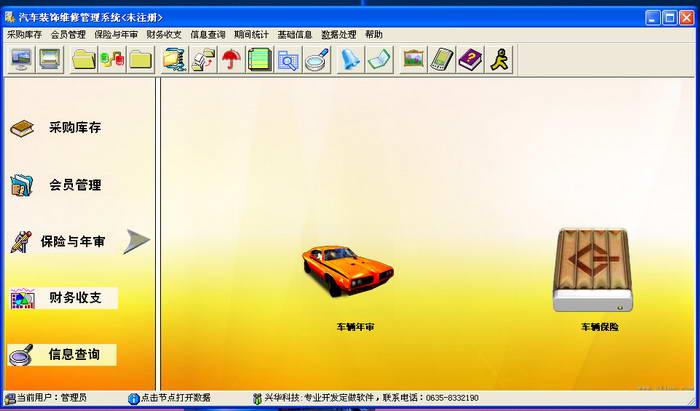Click the 兴华科技 icon in status bar
The image size is (700, 411).
point(257,399)
